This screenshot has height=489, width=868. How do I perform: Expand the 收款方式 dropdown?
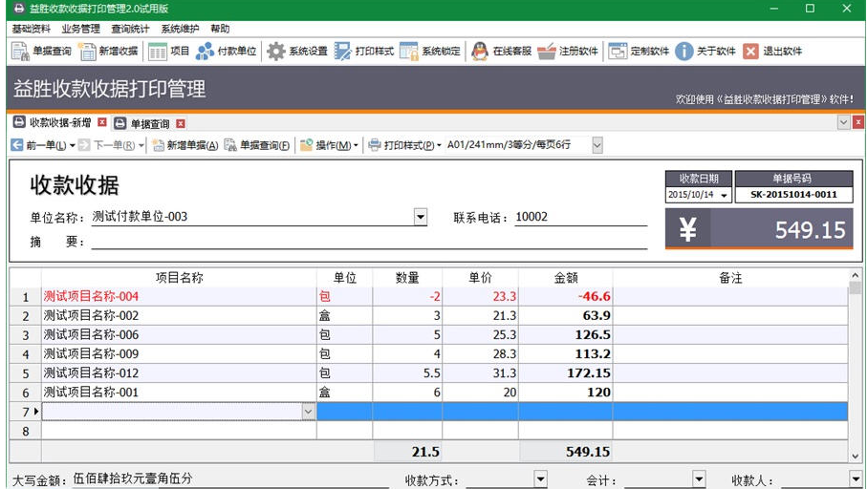[x=540, y=479]
